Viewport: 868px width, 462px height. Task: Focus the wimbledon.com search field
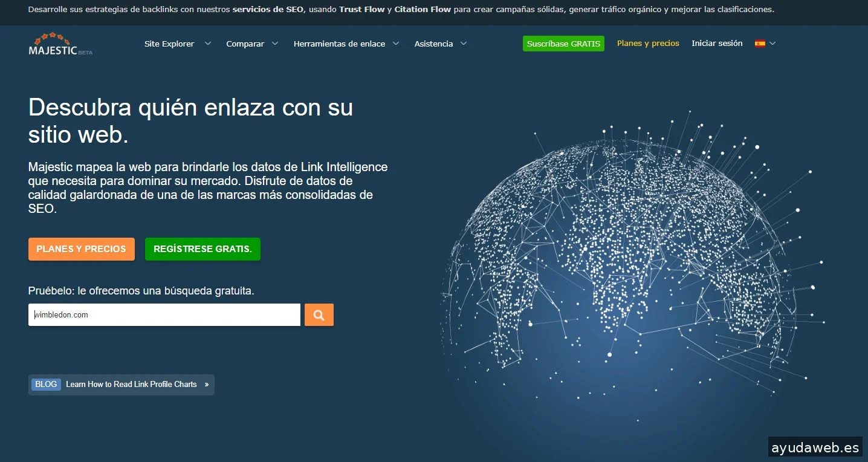pyautogui.click(x=164, y=315)
